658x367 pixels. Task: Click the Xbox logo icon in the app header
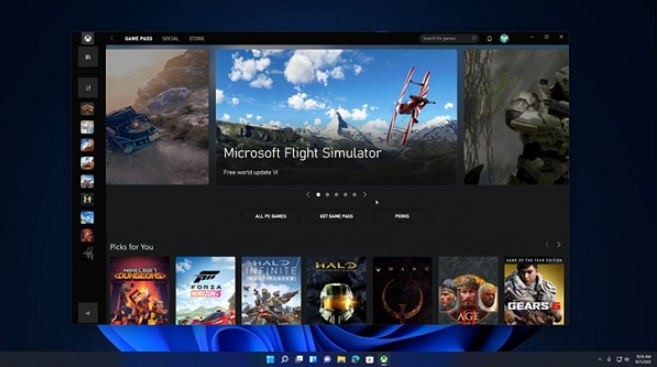88,39
